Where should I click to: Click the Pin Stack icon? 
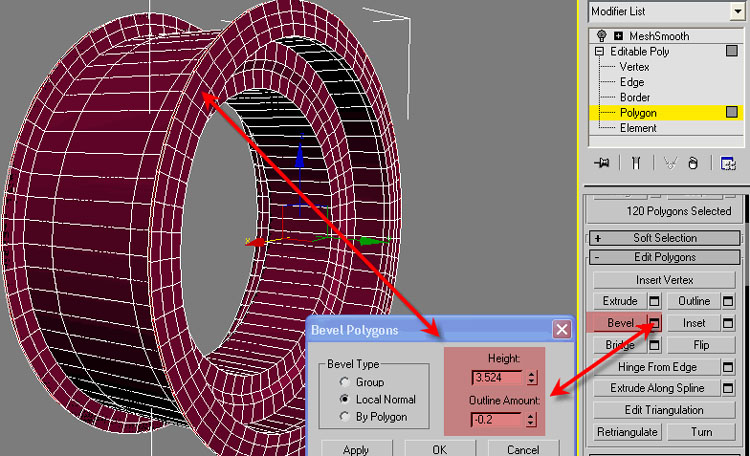(x=601, y=163)
